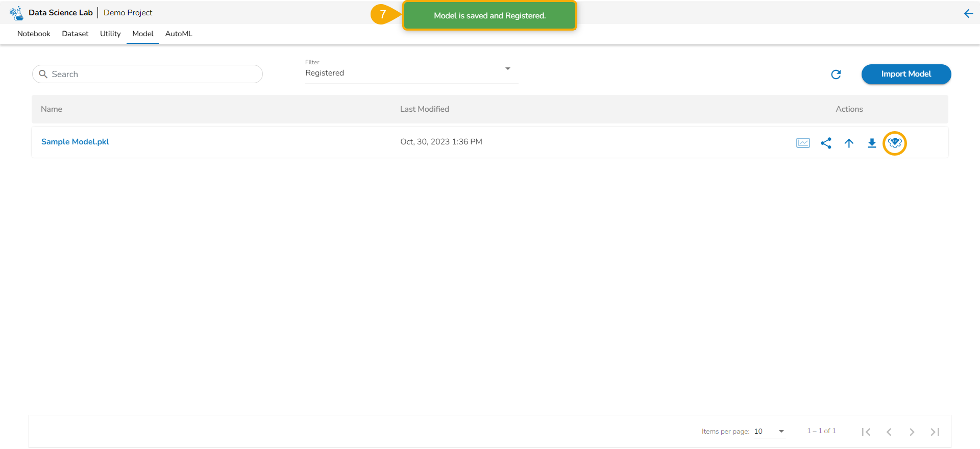Open the items per page dropdown
The image size is (980, 449).
click(770, 432)
